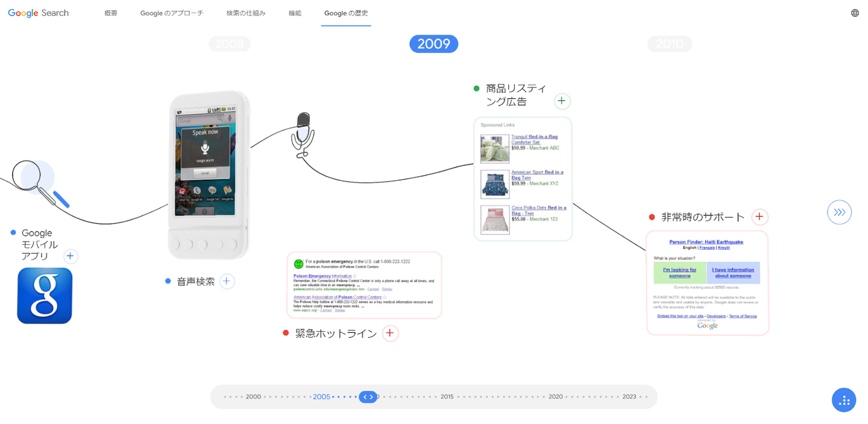Click the 音声検索 label
The image size is (868, 424).
coord(196,282)
